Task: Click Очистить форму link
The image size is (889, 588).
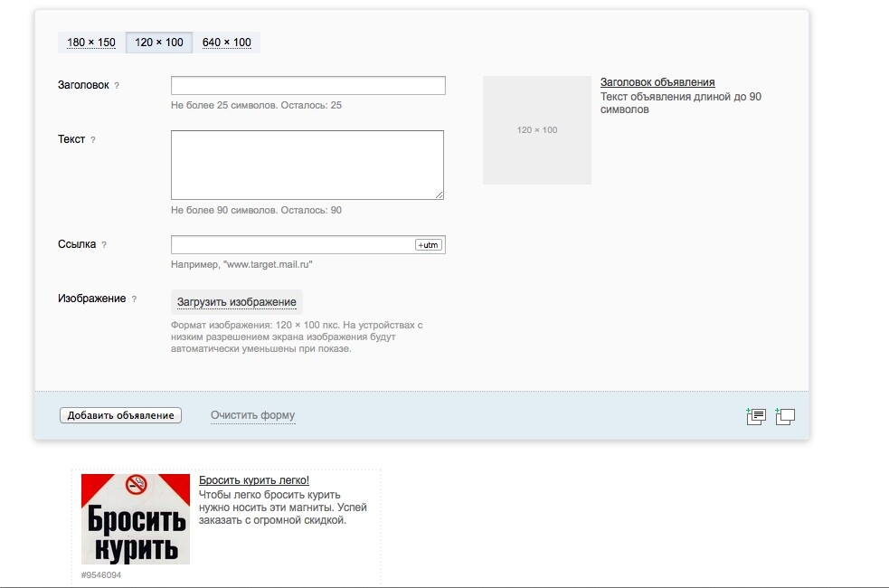Action: pyautogui.click(x=253, y=415)
